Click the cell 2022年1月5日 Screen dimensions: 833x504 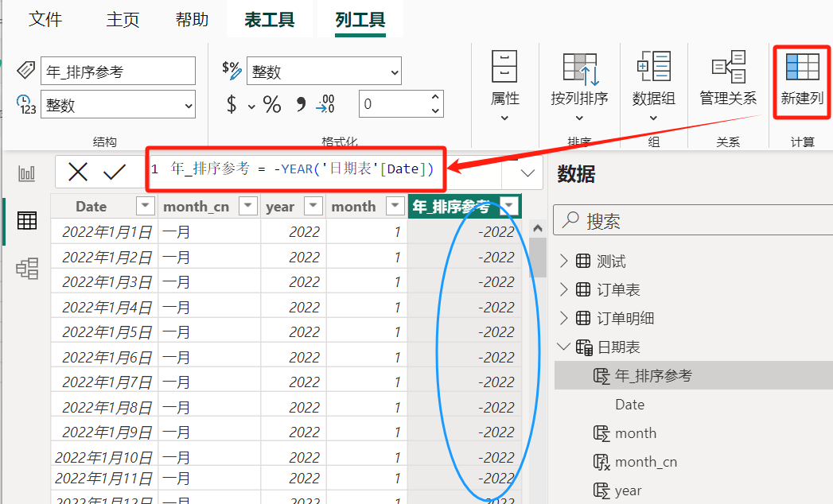(x=105, y=332)
